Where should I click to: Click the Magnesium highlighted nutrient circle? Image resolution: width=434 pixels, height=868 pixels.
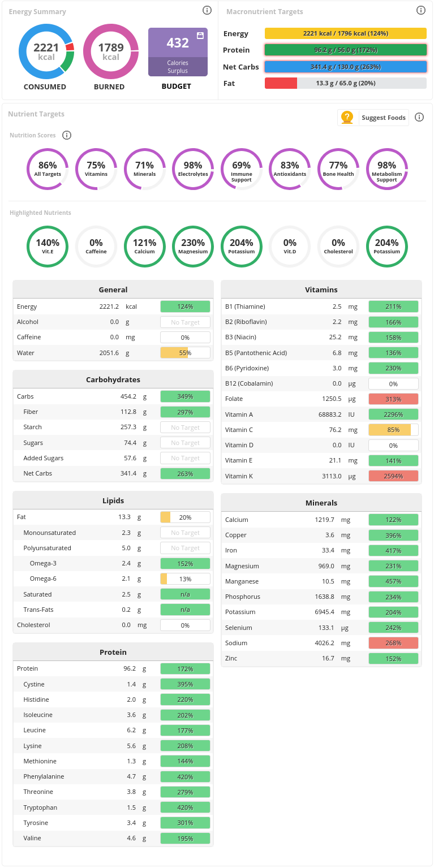click(x=193, y=246)
